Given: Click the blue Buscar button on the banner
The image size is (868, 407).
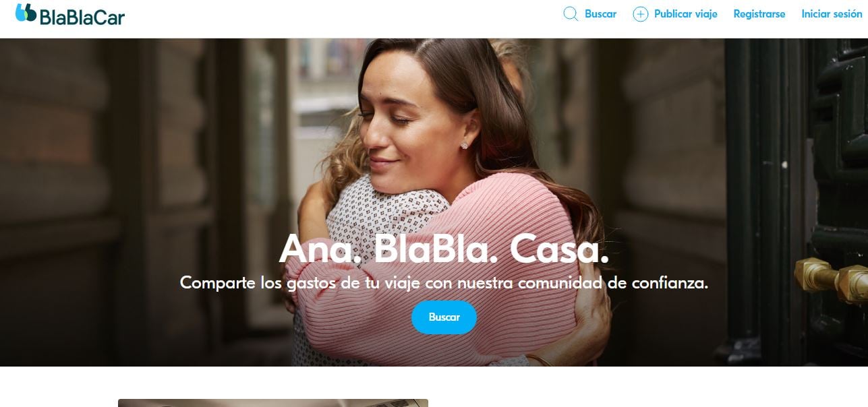Looking at the screenshot, I should pyautogui.click(x=444, y=317).
